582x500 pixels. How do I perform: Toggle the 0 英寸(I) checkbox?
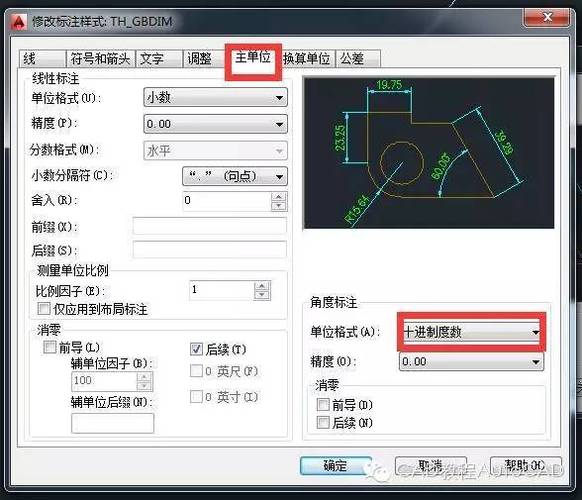point(196,396)
